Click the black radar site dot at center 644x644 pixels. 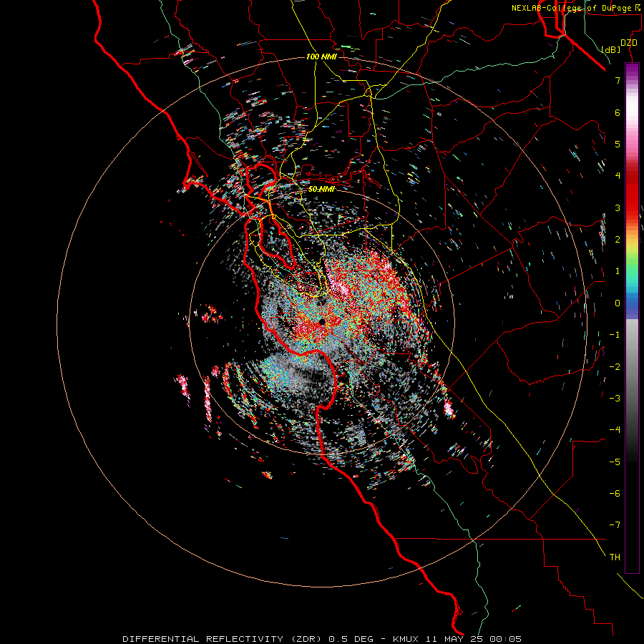click(322, 321)
